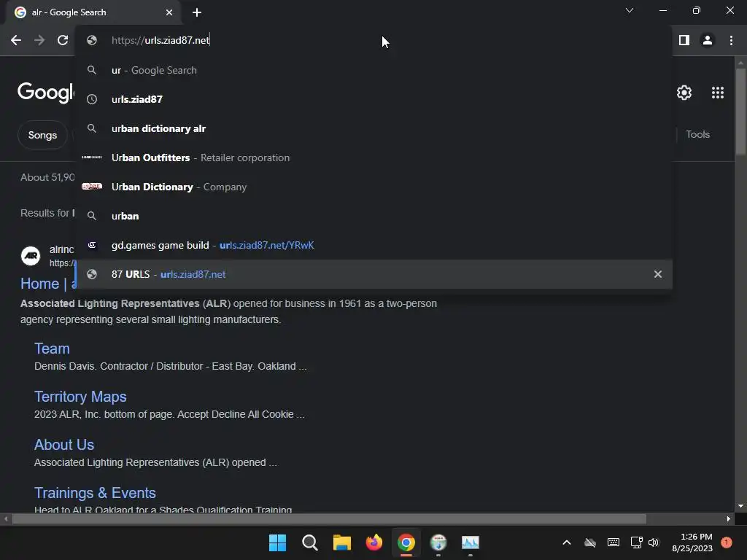Choose the 'Urban Outfitters' suggestion

[x=374, y=157]
